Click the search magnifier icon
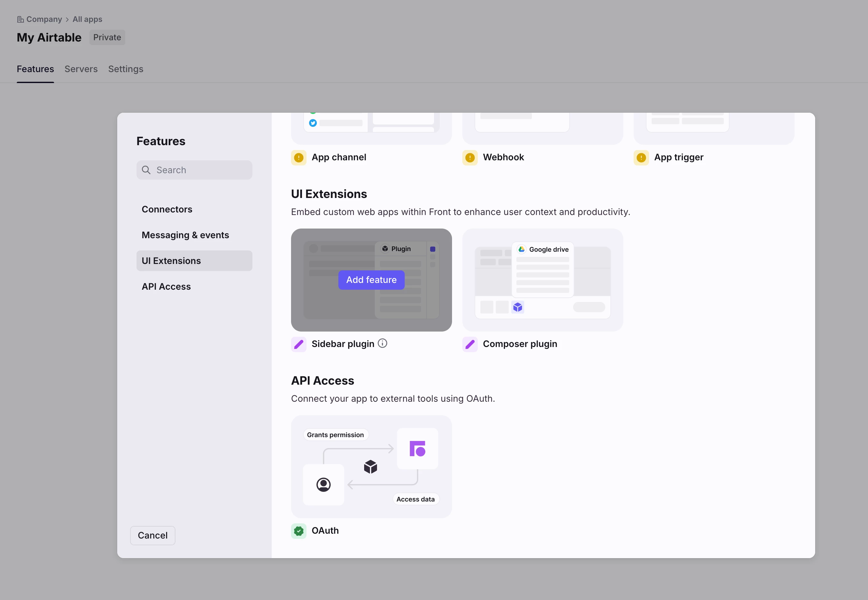The image size is (868, 600). [x=146, y=170]
